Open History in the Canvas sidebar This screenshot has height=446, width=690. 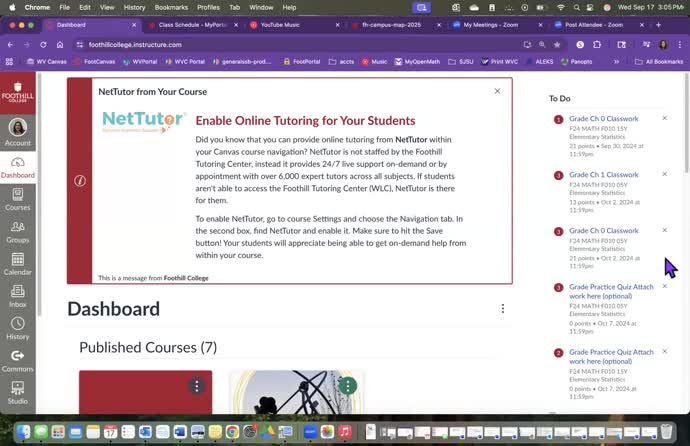(x=18, y=329)
